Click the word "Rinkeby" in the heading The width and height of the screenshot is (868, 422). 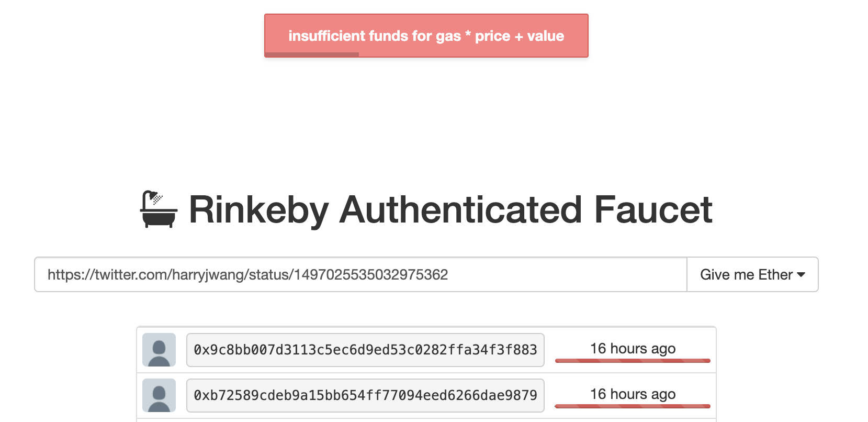click(x=258, y=210)
